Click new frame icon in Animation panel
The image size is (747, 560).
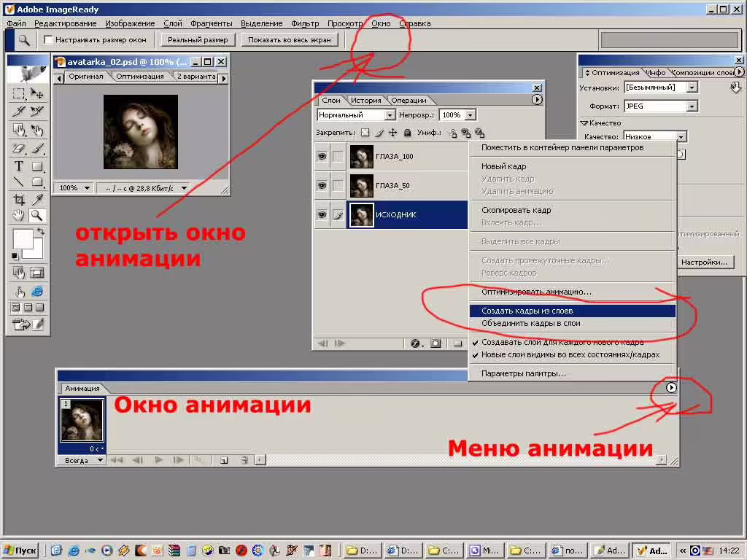(x=224, y=460)
